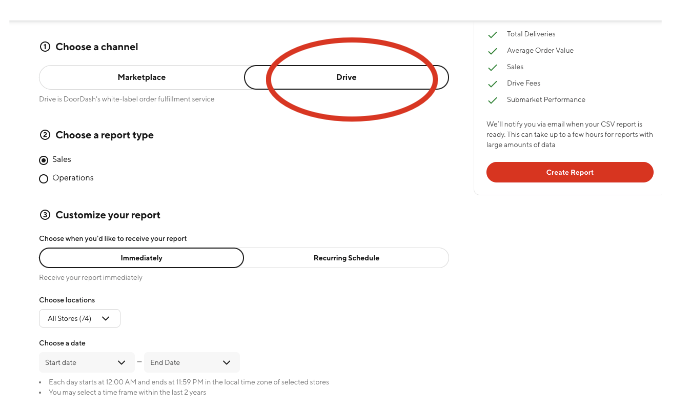Click the step 3 circled number icon

(44, 215)
